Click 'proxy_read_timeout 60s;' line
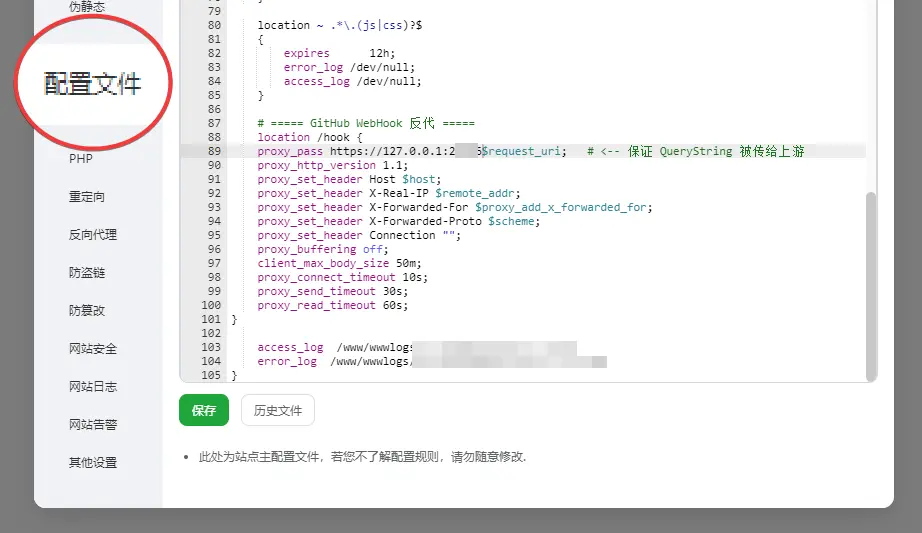The width and height of the screenshot is (922, 533). pyautogui.click(x=332, y=305)
